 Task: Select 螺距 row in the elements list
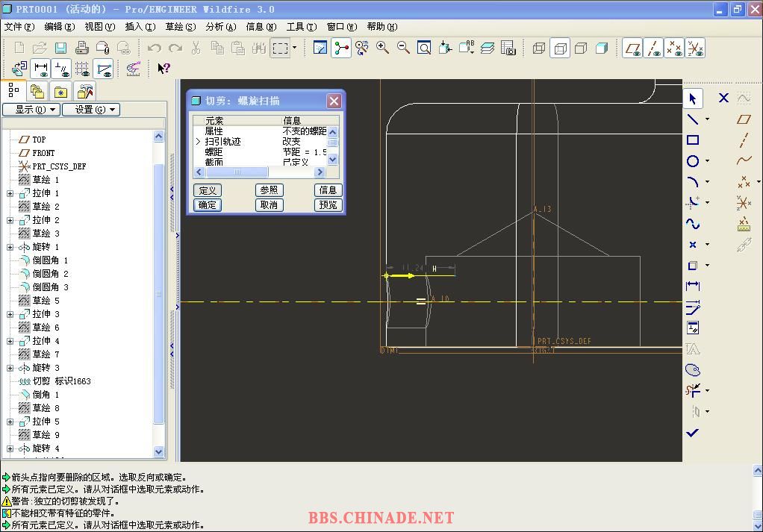(214, 151)
